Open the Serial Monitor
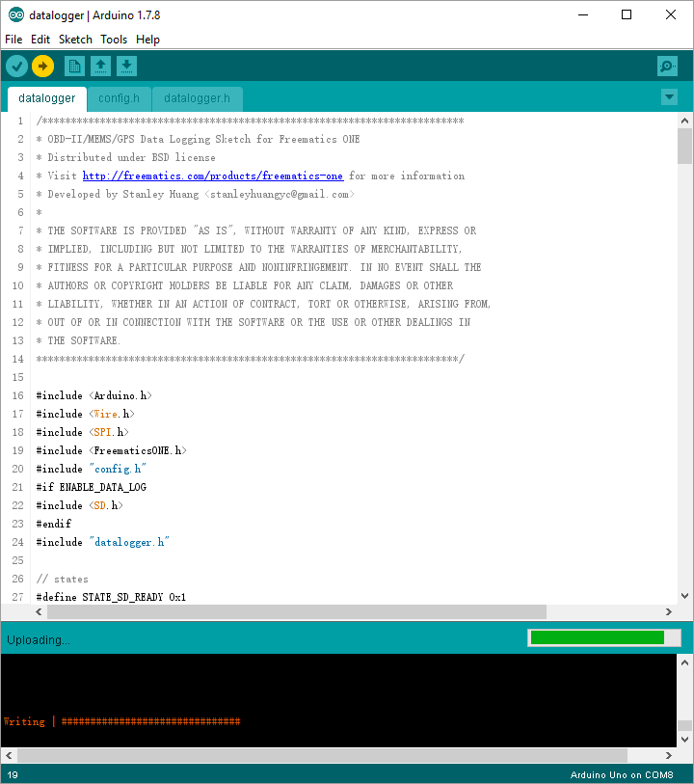 click(667, 66)
